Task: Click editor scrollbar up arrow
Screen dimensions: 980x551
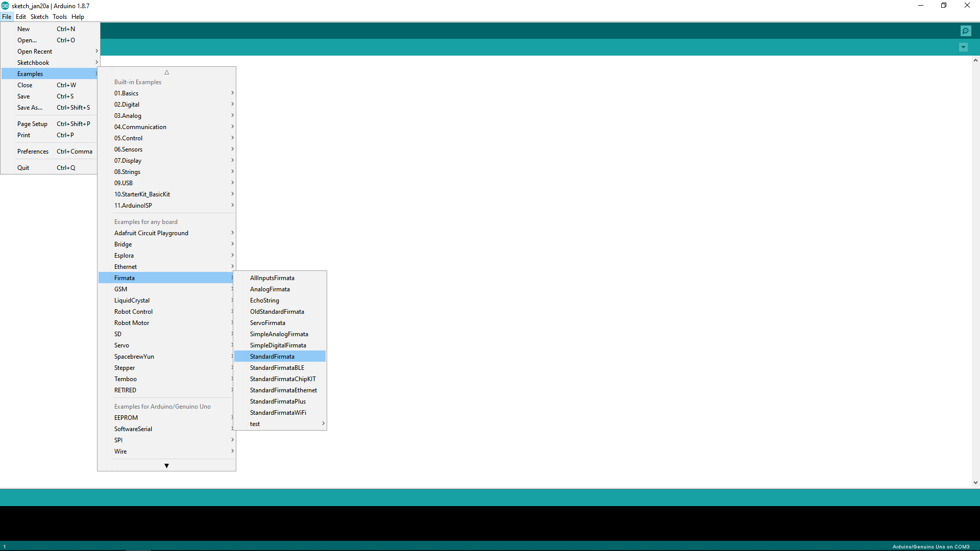Action: 975,60
